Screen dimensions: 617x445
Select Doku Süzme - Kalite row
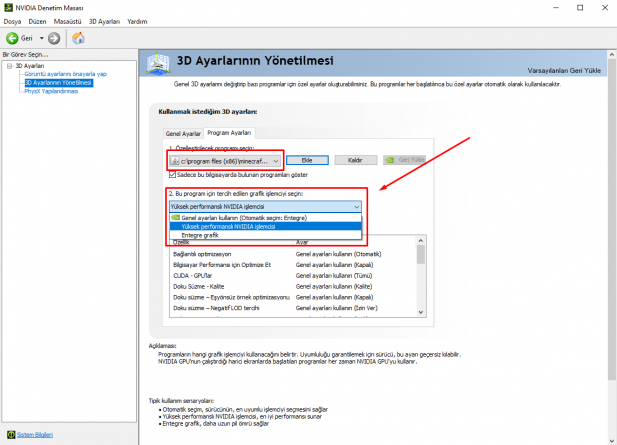click(293, 286)
